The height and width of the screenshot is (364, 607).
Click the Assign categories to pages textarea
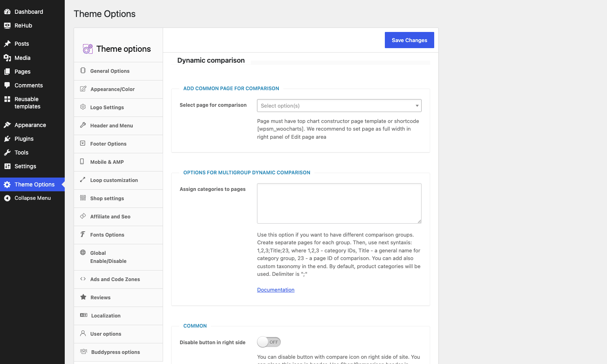pyautogui.click(x=339, y=203)
